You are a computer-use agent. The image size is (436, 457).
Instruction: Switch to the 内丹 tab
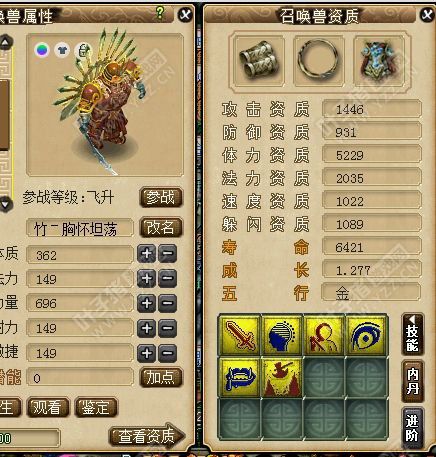coord(413,381)
